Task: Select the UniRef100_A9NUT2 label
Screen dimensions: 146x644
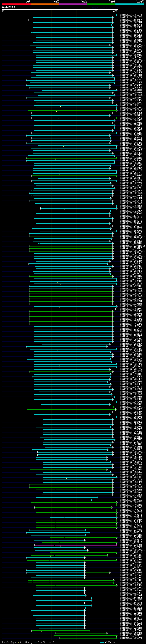Action: click(x=131, y=42)
